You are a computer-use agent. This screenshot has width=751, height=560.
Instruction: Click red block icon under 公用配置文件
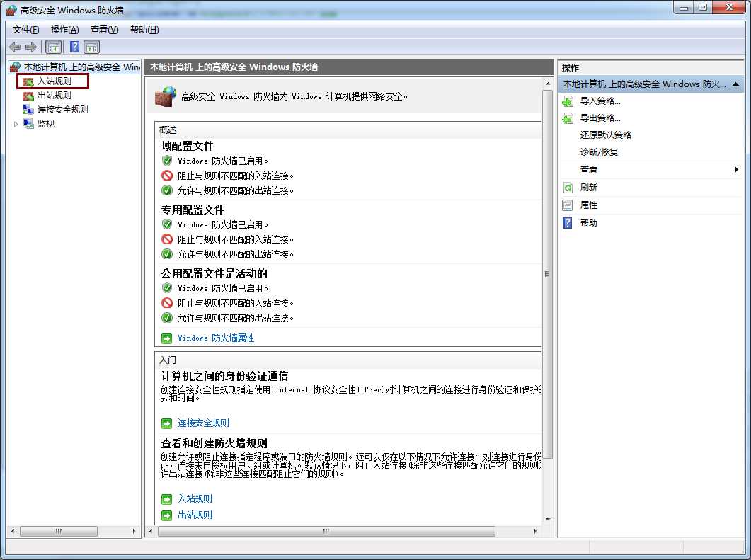click(166, 303)
